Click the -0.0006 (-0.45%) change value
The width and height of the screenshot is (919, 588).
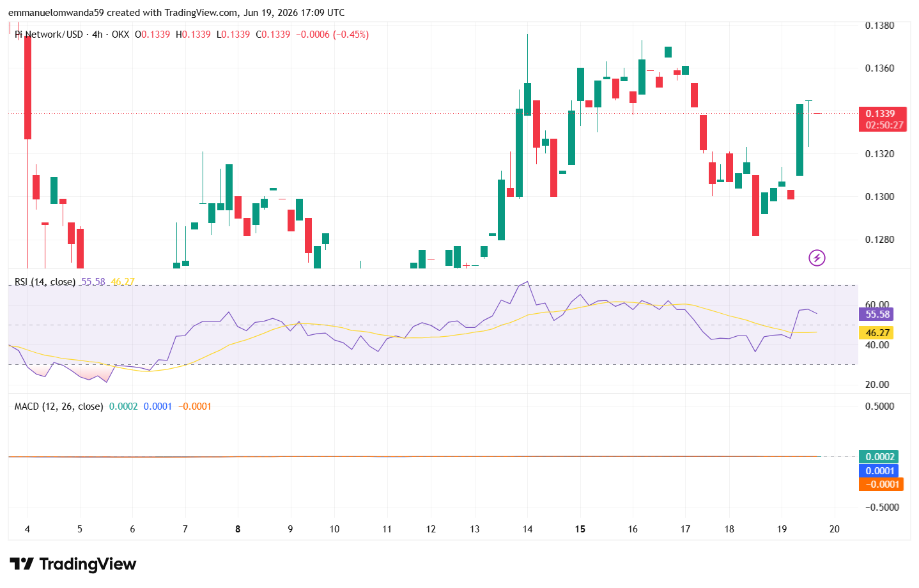tap(332, 35)
